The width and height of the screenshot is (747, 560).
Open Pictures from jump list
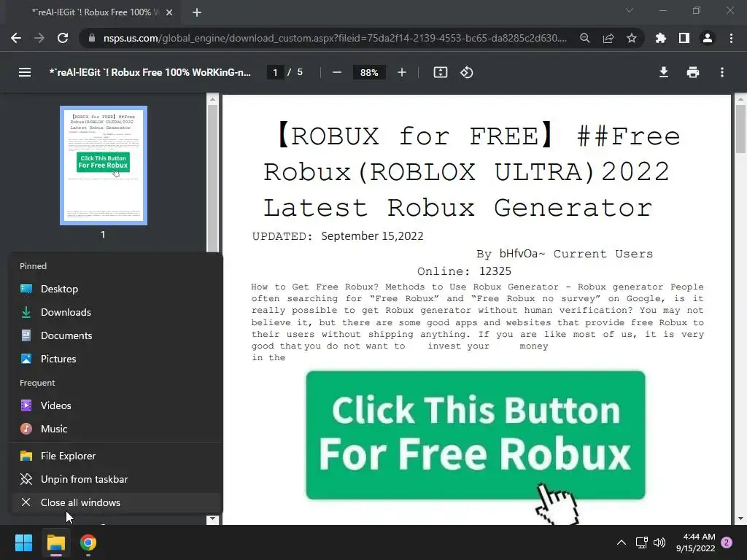[116, 359]
